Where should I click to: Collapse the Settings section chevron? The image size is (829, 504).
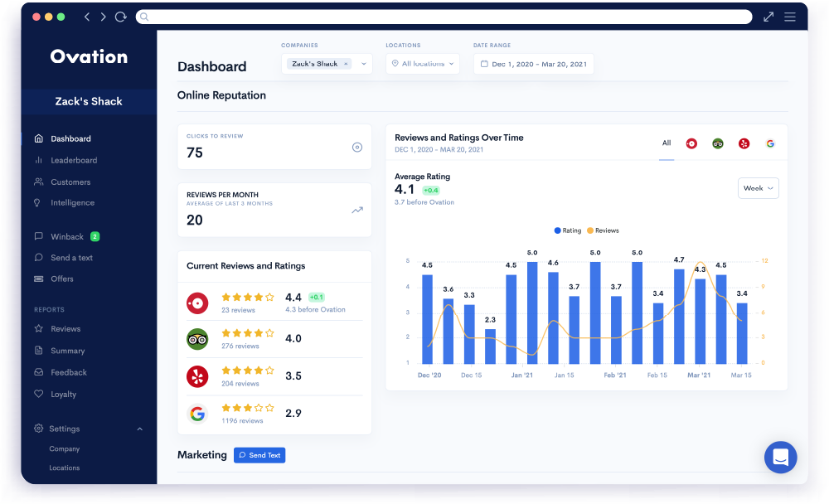click(139, 429)
